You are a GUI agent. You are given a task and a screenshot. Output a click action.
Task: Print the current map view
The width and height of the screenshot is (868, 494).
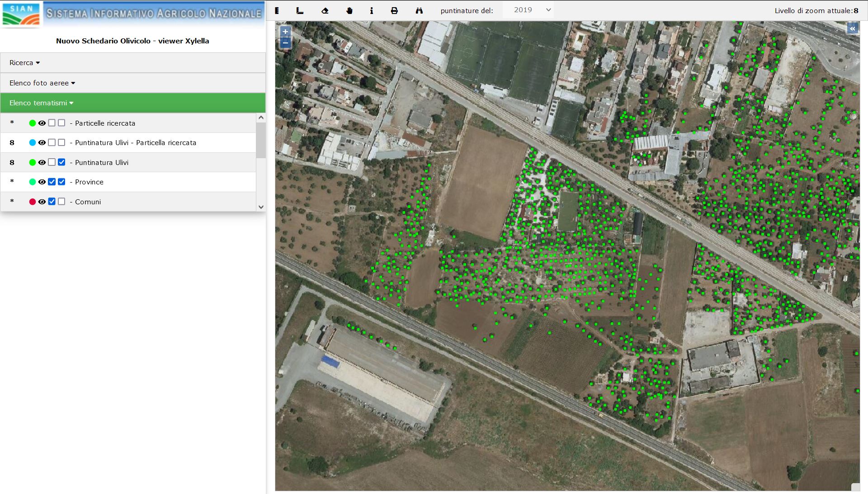coord(394,10)
